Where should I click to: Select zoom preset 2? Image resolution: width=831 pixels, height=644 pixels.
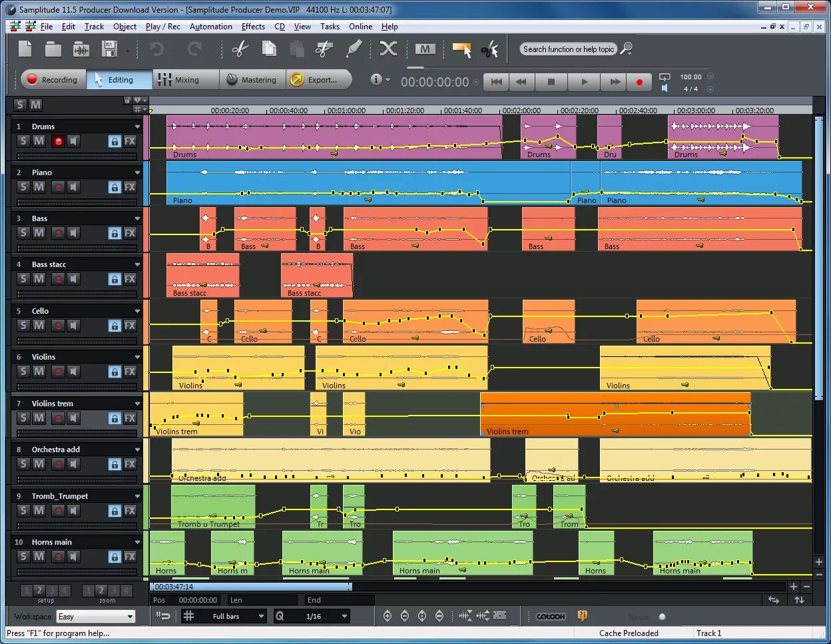[x=101, y=590]
